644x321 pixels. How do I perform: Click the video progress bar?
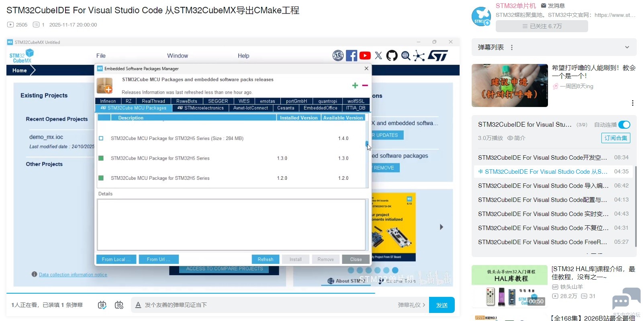(233, 293)
